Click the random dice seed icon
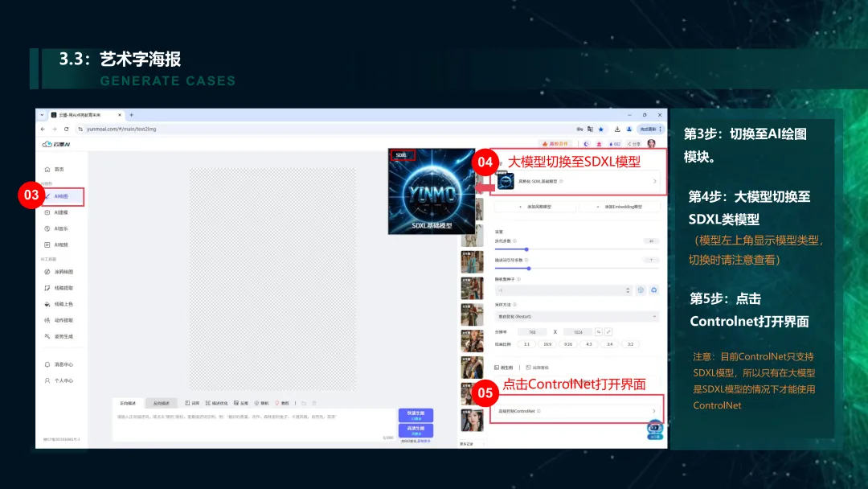The width and height of the screenshot is (868, 489). click(641, 290)
